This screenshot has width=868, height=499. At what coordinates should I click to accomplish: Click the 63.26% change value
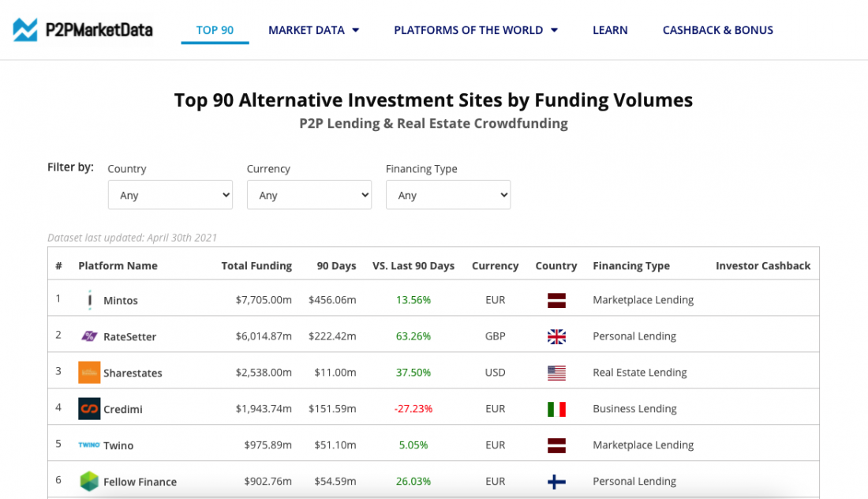413,336
